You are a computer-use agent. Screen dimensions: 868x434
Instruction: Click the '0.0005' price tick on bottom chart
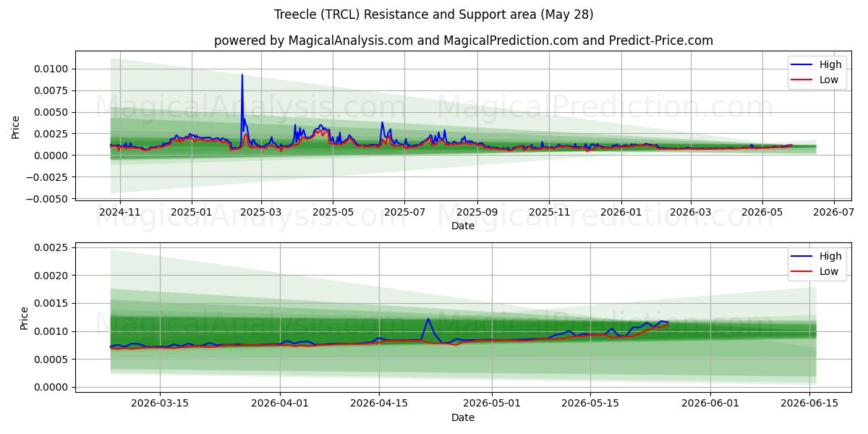[x=53, y=359]
